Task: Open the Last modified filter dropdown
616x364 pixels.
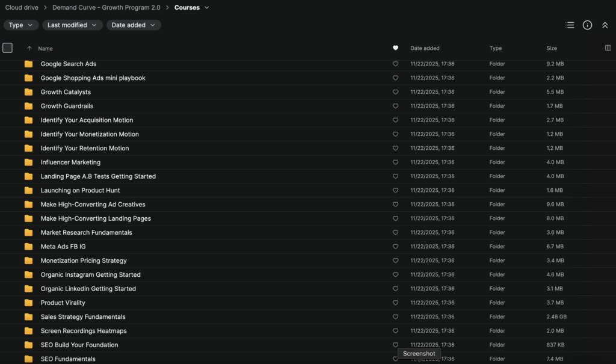Action: (x=72, y=25)
